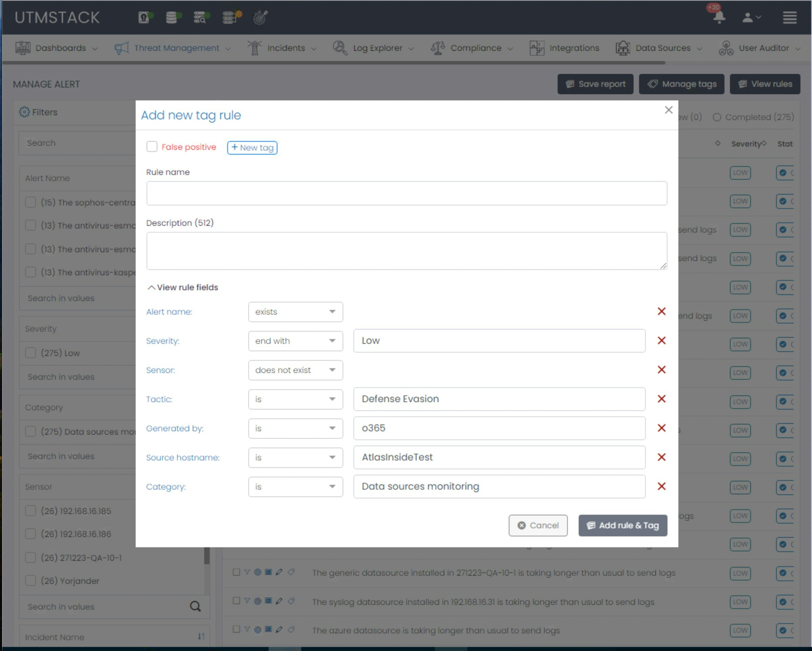The image size is (812, 651).
Task: Open the Tactic dropdown set to 'is'
Action: point(295,399)
